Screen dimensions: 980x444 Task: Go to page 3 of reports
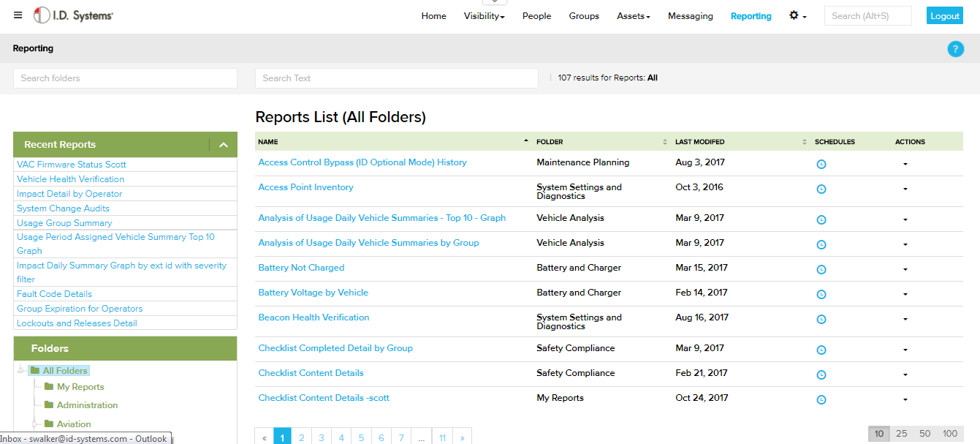tap(322, 437)
